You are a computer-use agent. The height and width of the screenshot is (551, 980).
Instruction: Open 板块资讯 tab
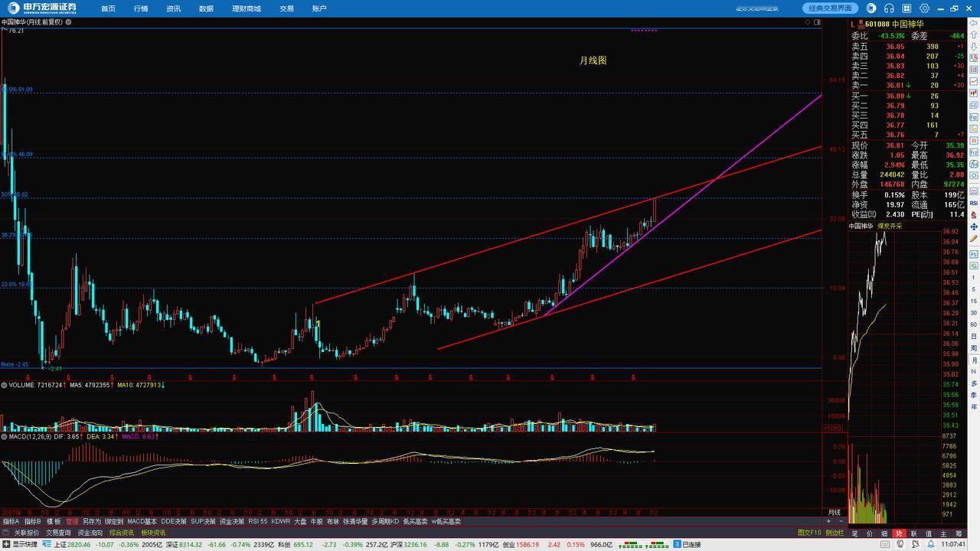click(x=153, y=533)
